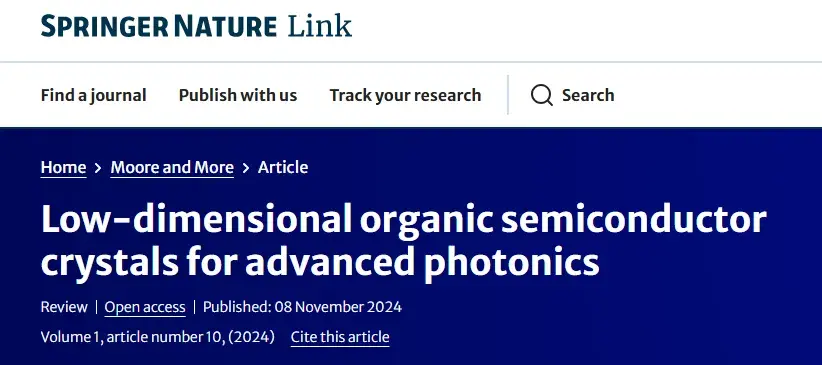The width and height of the screenshot is (822, 365).
Task: Click the word Link in the logo
Action: coord(320,26)
